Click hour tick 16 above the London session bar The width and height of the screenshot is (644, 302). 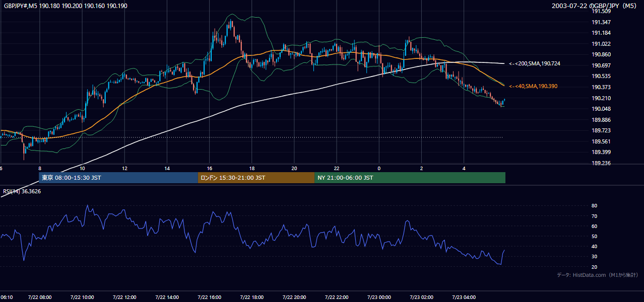pyautogui.click(x=210, y=169)
